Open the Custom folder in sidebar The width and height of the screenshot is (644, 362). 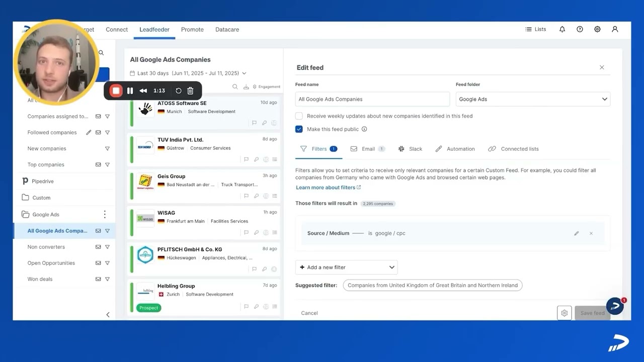pos(41,198)
